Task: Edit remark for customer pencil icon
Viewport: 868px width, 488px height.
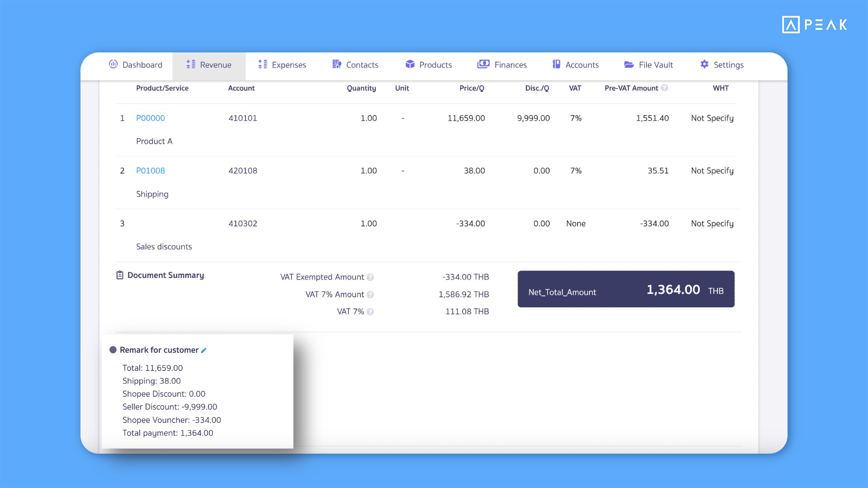Action: coord(204,350)
